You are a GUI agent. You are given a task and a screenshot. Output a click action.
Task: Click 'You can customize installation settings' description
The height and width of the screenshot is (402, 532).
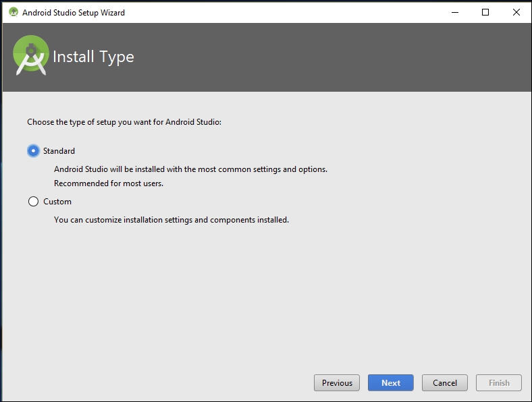tap(171, 220)
